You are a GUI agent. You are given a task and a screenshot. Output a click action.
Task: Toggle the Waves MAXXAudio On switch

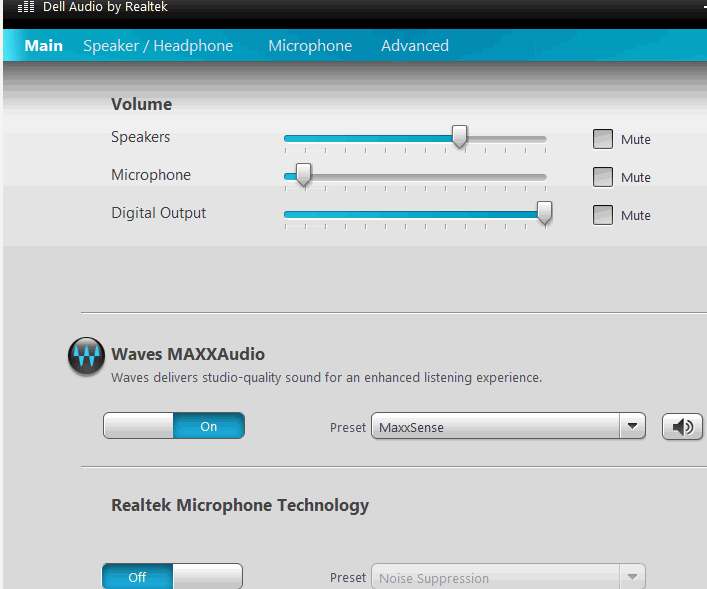pos(174,425)
